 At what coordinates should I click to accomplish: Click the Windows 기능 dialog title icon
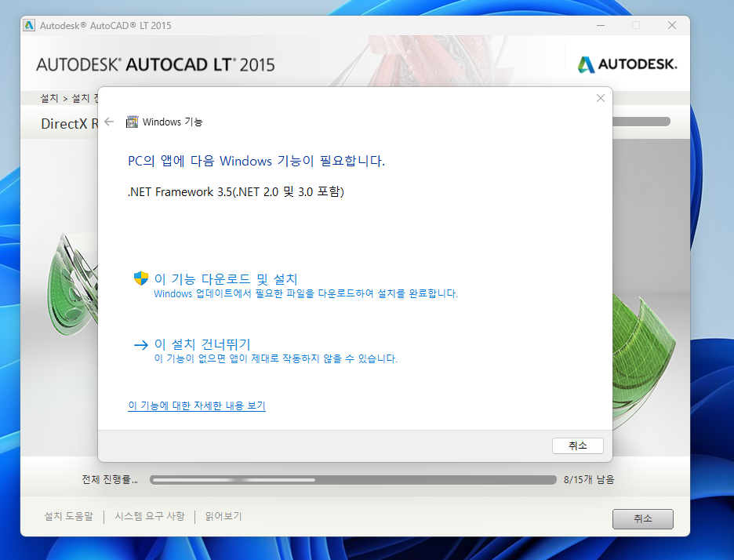[132, 122]
